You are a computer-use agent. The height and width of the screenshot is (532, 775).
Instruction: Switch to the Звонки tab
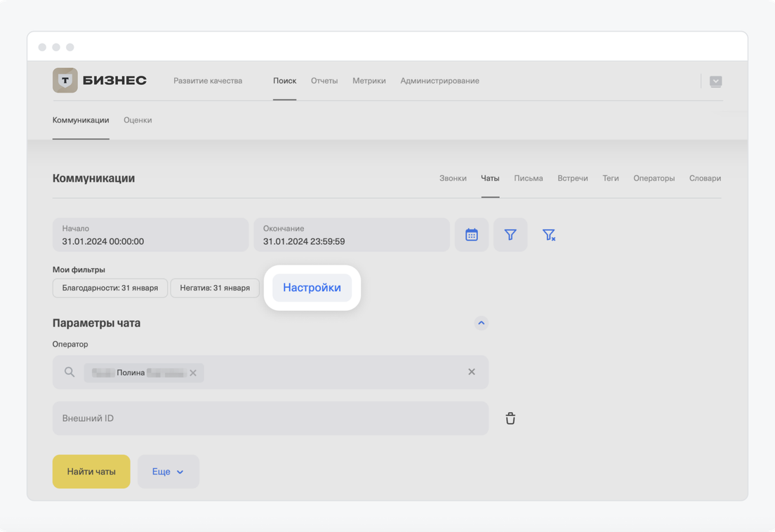pos(453,178)
